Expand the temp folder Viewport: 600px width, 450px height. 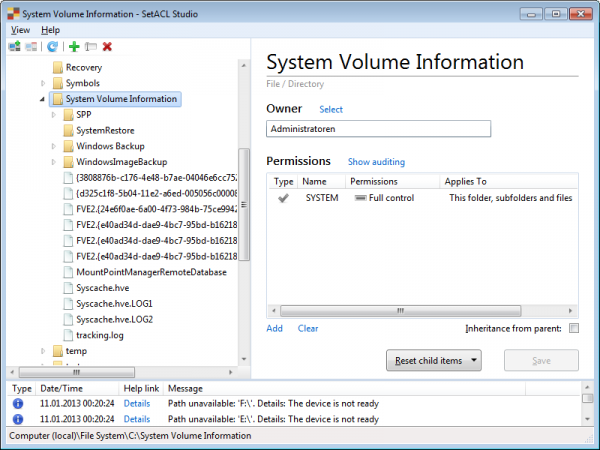(x=43, y=351)
